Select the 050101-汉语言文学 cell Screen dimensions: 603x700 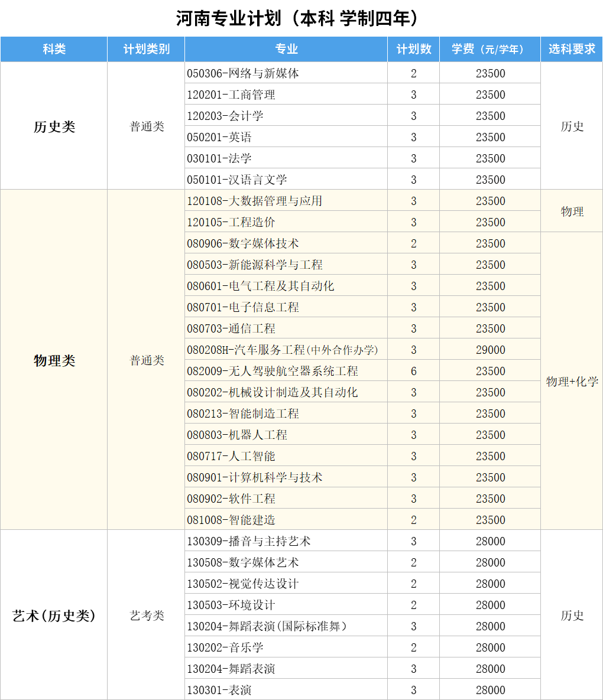tap(237, 180)
